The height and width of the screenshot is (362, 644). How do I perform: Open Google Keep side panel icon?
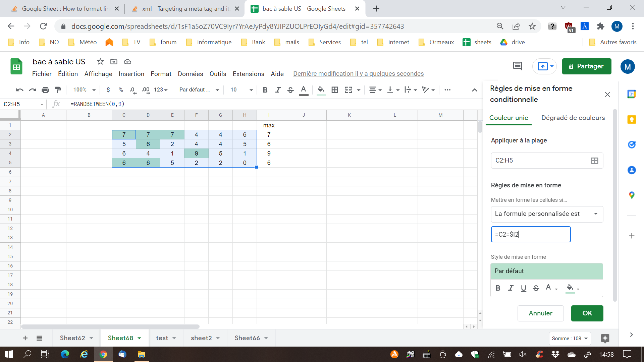click(x=632, y=119)
